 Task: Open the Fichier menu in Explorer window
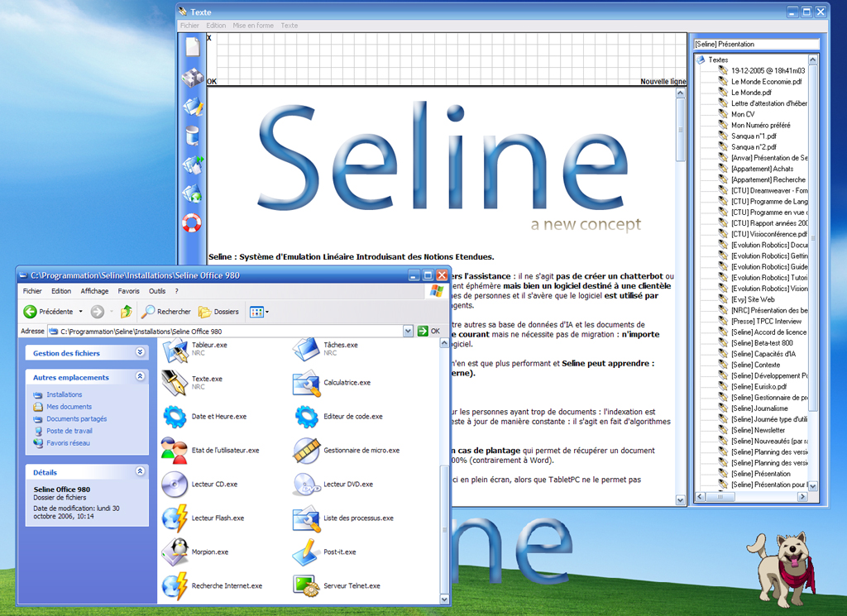[32, 291]
